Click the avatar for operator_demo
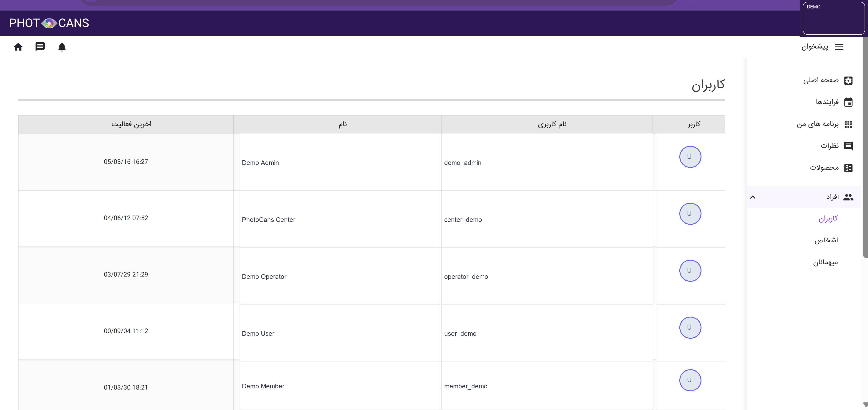This screenshot has height=410, width=868. pyautogui.click(x=690, y=271)
